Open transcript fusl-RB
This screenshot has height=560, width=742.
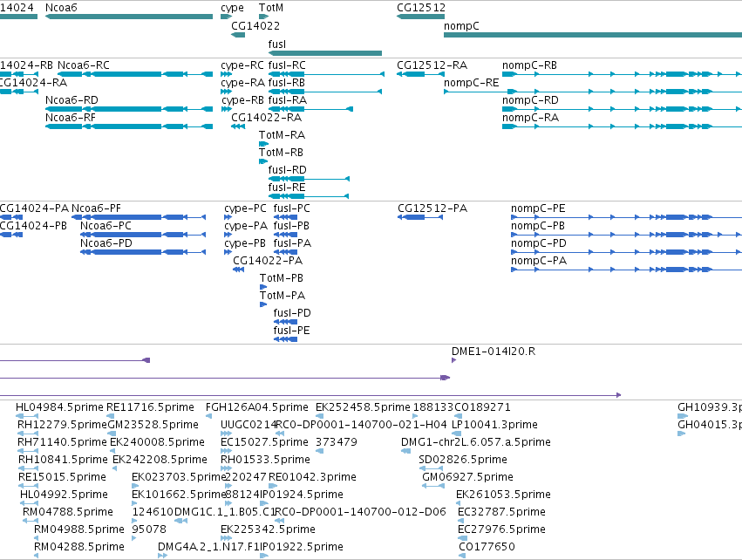[x=286, y=82]
